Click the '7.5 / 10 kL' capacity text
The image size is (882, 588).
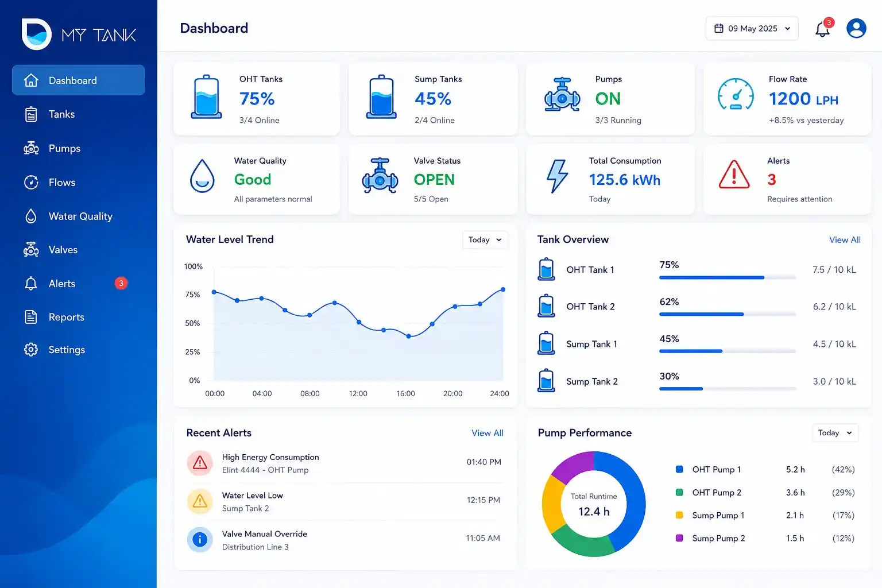tap(834, 270)
